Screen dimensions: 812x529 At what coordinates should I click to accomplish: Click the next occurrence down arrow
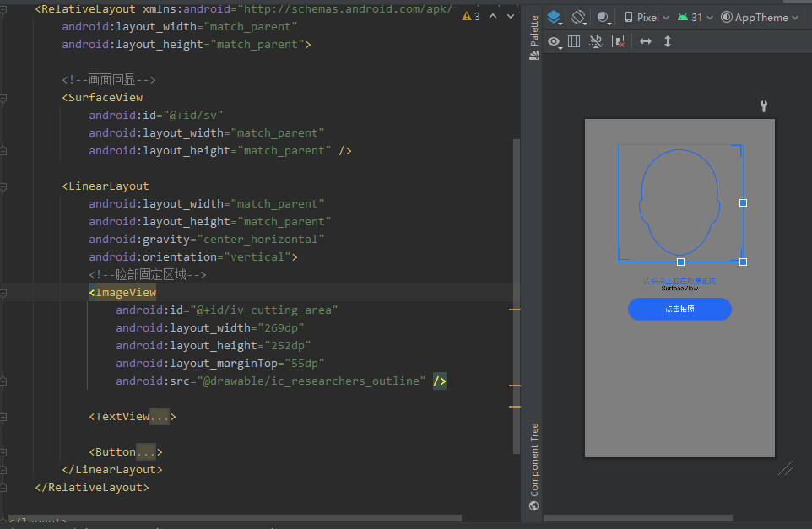click(x=510, y=15)
